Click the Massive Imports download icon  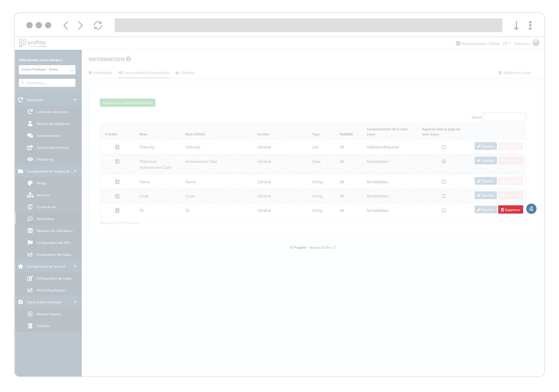tap(30, 314)
